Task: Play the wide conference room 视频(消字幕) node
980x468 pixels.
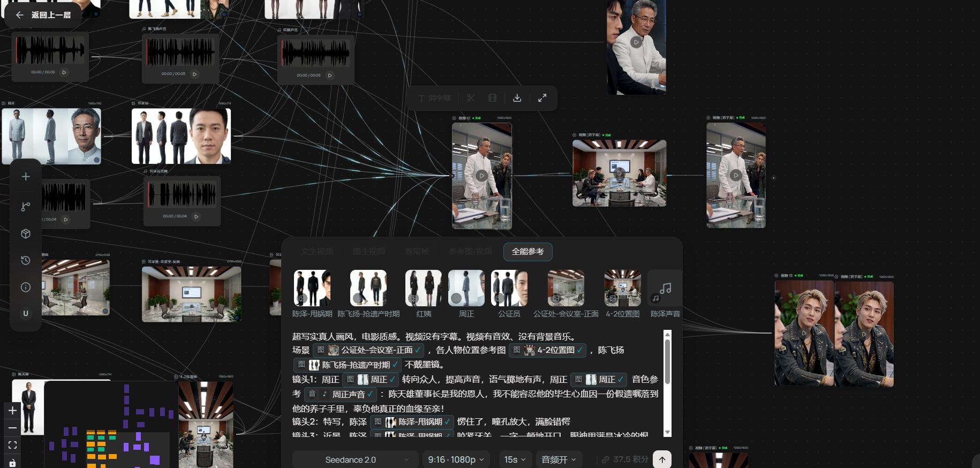Action: click(620, 173)
